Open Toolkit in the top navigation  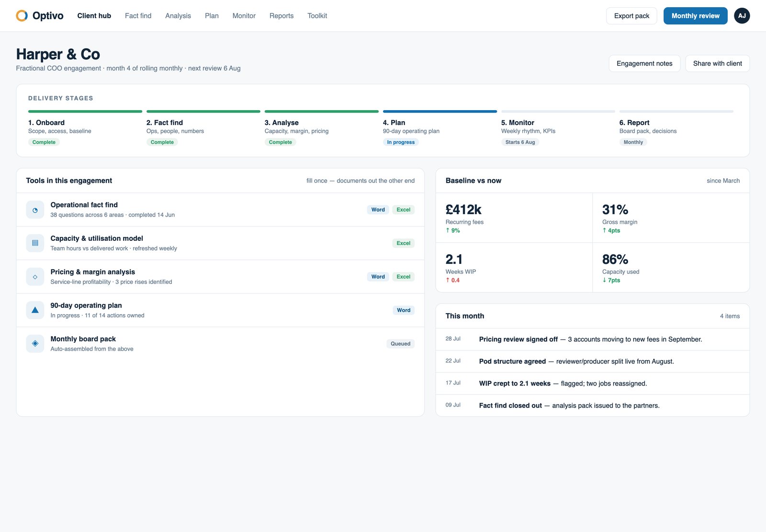coord(317,16)
